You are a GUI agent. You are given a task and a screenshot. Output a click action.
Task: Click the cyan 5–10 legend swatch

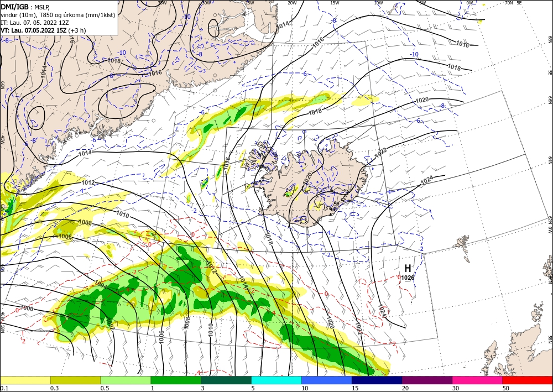[x=276, y=380]
